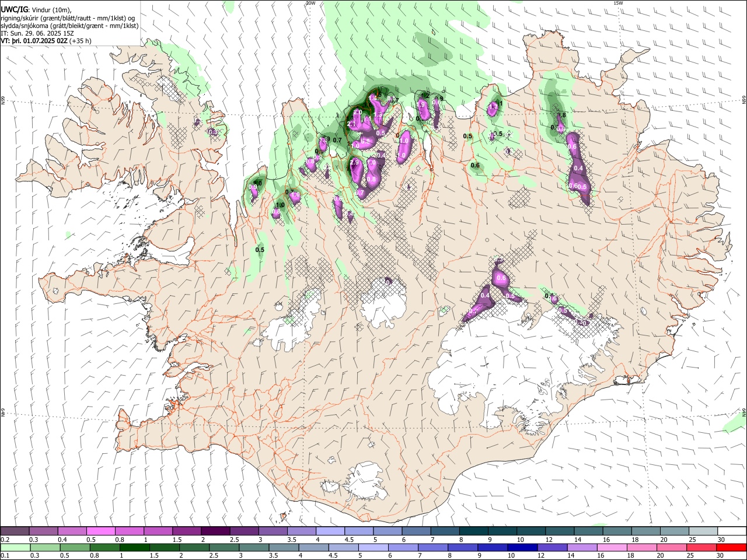Pick palest green lower-row swatch starting at 0.1

coord(15,547)
